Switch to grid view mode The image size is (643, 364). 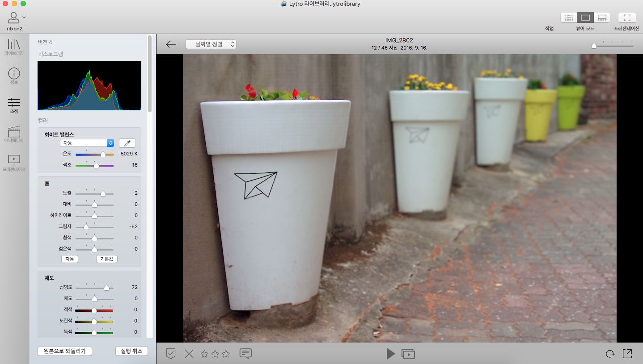coord(569,18)
